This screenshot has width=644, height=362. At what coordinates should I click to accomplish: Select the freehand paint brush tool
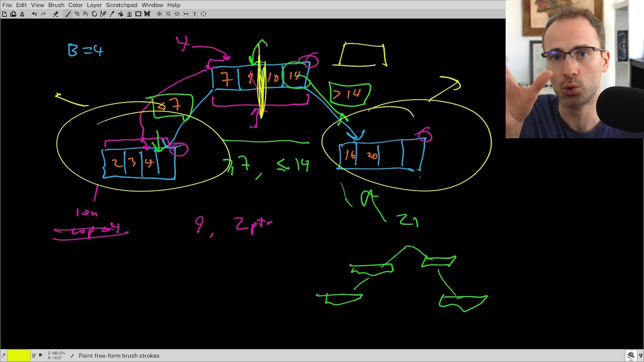[68, 14]
